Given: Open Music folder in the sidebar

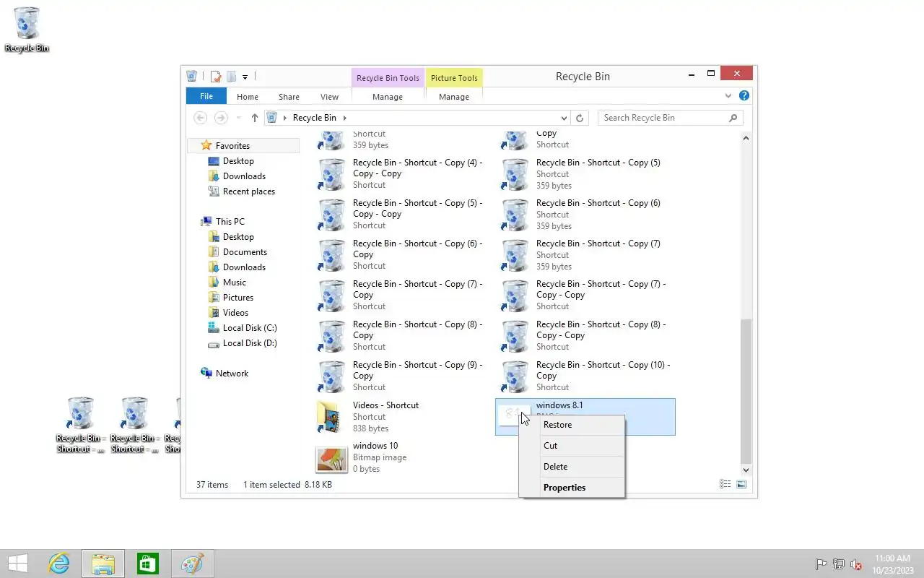Looking at the screenshot, I should point(235,282).
